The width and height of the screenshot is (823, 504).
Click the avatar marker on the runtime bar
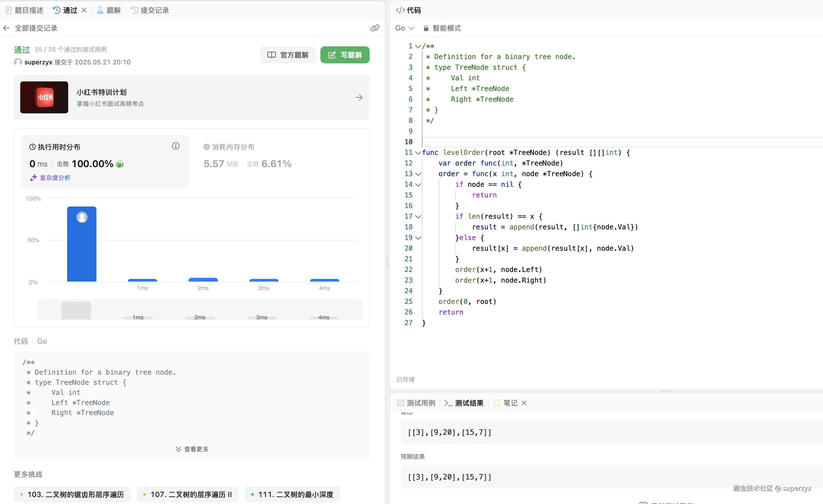click(x=82, y=217)
